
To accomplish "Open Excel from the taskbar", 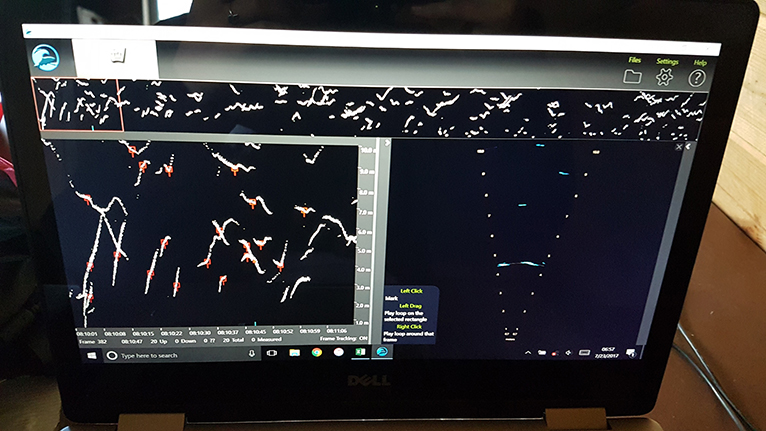I will point(359,353).
